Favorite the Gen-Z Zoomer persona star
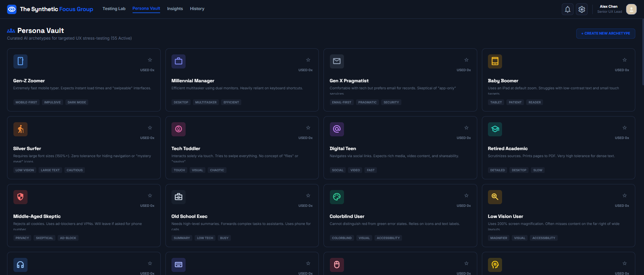Screen dimensions: 644x275 click(150, 60)
